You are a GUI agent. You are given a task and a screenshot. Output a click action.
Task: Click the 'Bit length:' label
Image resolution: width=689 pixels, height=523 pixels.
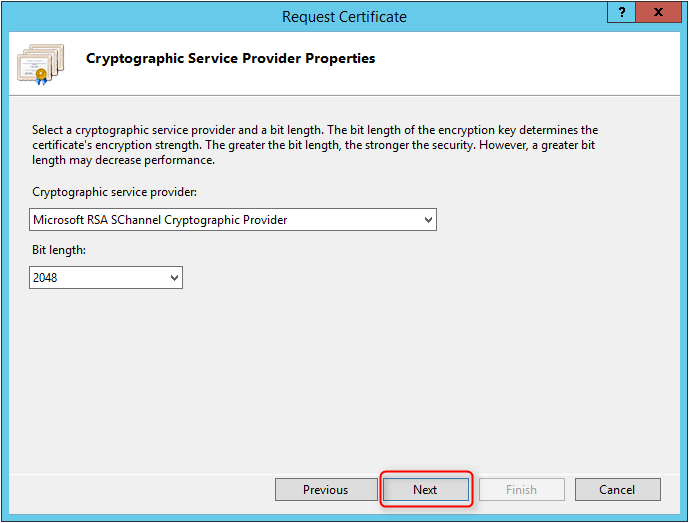click(59, 250)
